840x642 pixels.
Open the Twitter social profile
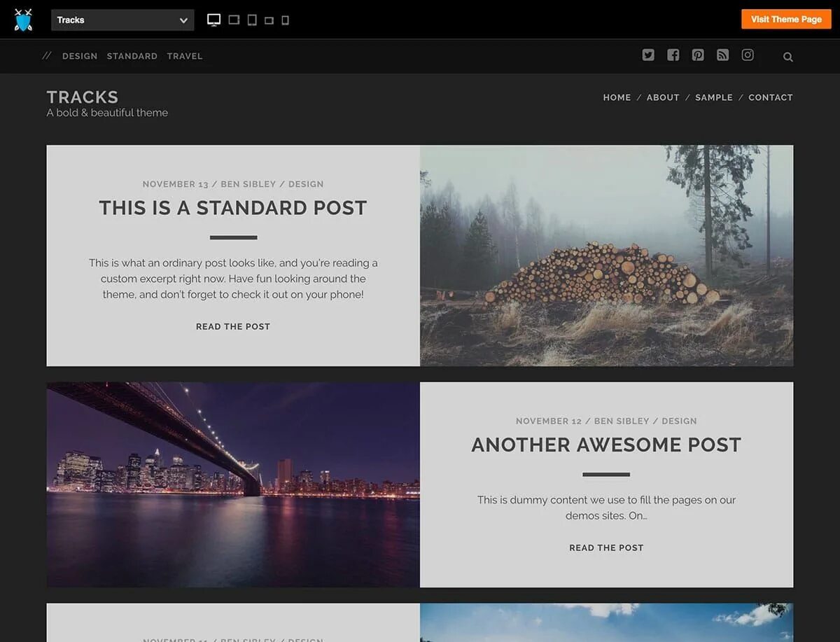click(x=647, y=55)
